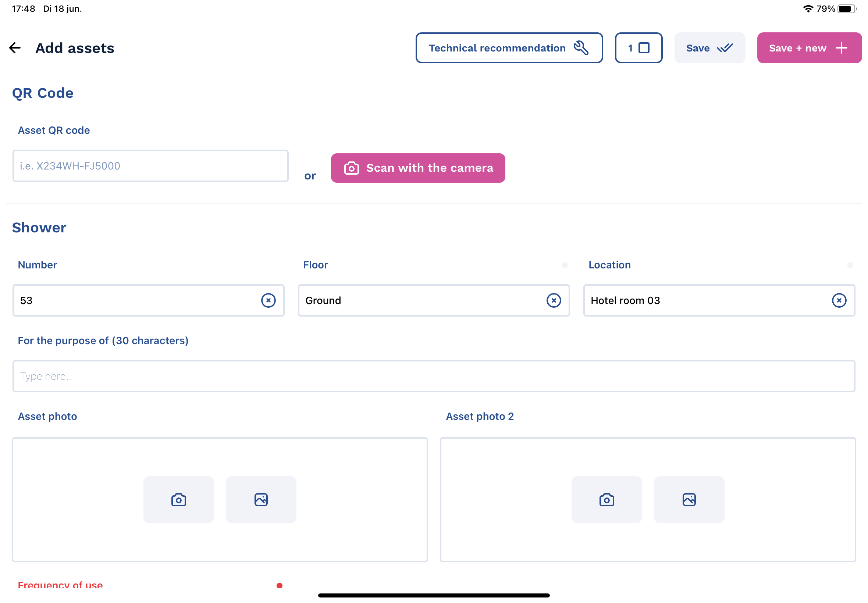
Task: Open Technical recommendation
Action: (509, 48)
